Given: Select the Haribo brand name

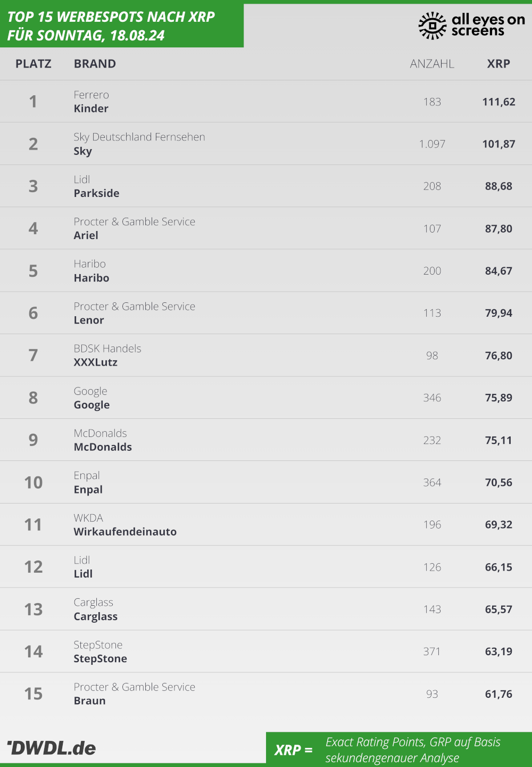Looking at the screenshot, I should (x=92, y=278).
